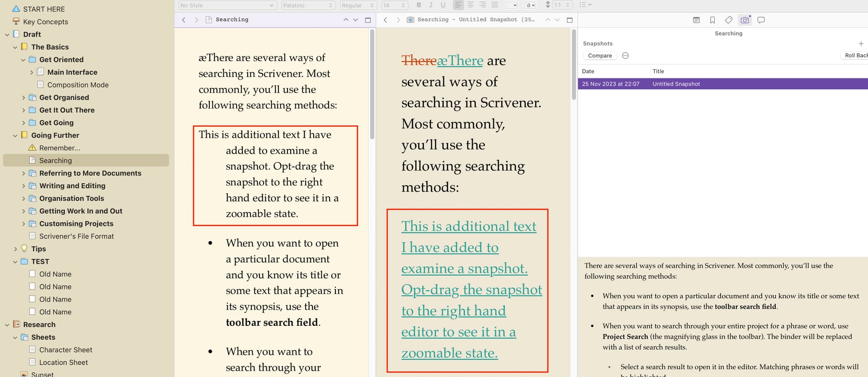Expand Referring to More Documents folder
The image size is (868, 377).
click(23, 173)
